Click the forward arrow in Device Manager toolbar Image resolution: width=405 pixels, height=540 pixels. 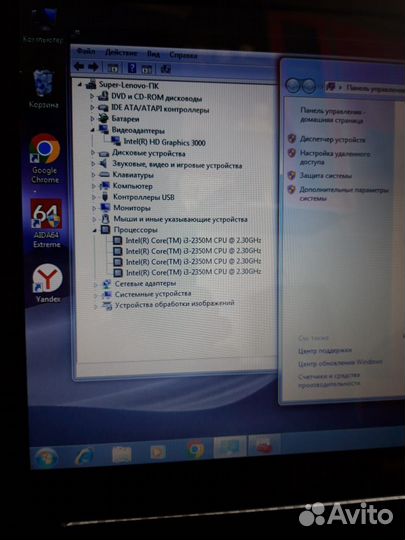point(93,66)
